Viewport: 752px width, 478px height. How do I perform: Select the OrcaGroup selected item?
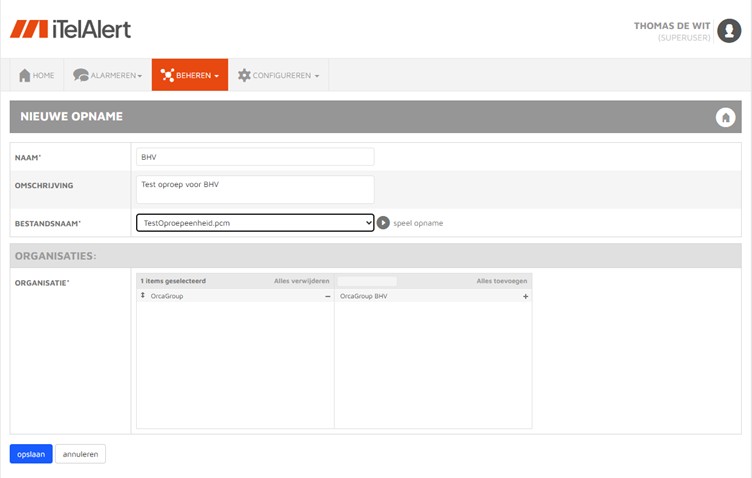235,296
